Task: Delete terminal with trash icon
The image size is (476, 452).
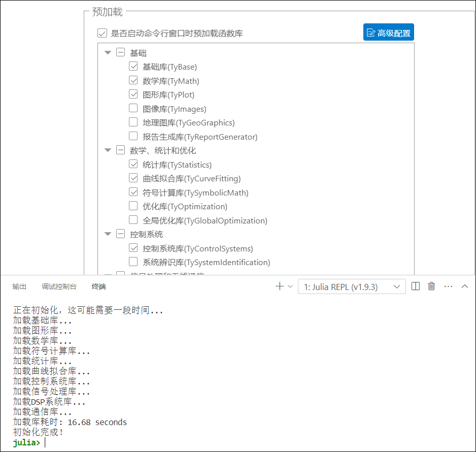Action: (x=431, y=286)
